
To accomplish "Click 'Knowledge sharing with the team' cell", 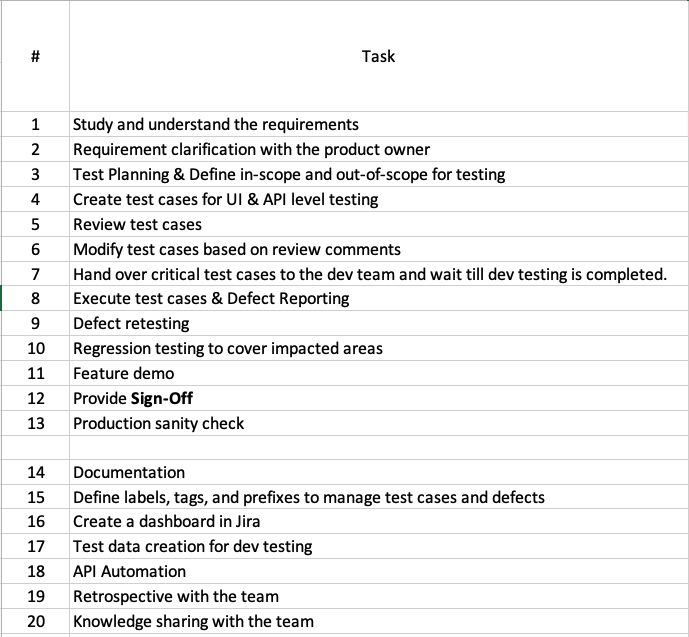I will (x=379, y=622).
